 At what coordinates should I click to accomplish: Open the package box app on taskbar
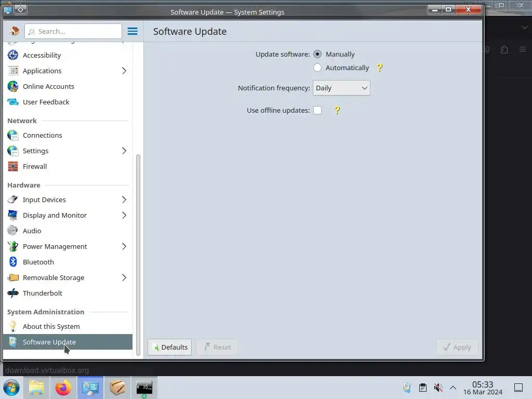coord(117,388)
